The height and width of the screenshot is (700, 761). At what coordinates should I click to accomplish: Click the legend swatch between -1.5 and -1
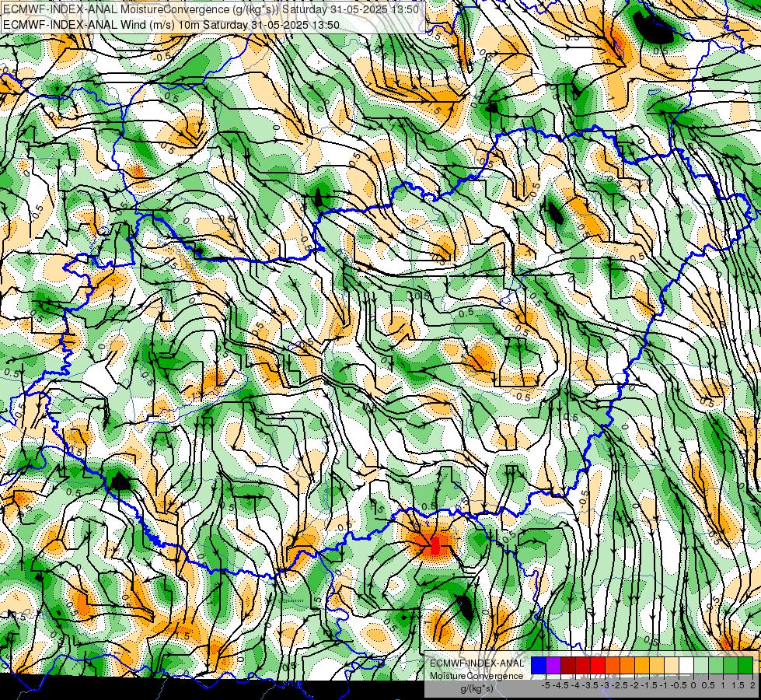(657, 666)
